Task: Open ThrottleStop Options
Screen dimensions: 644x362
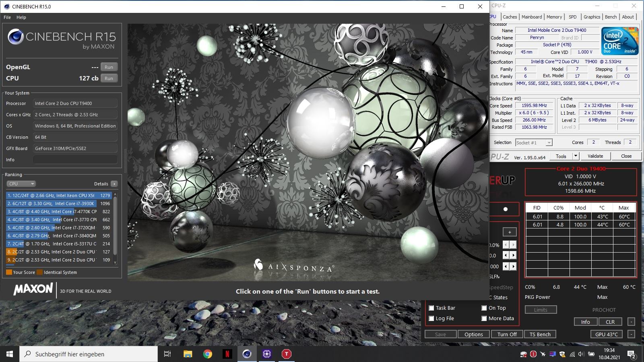Action: 474,334
